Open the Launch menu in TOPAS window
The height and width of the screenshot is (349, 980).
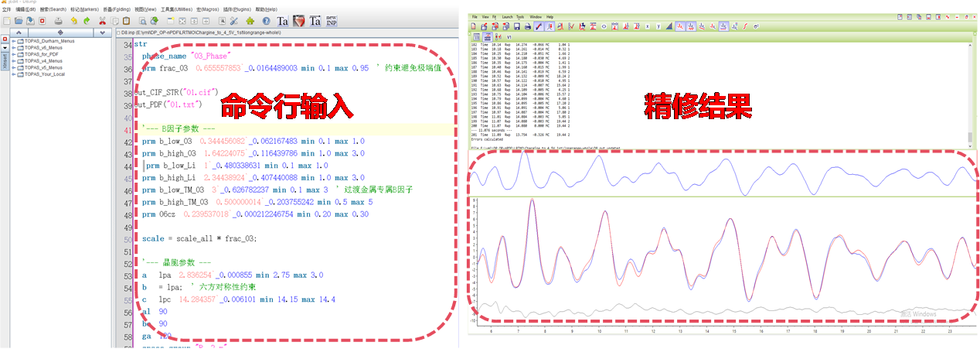point(507,16)
